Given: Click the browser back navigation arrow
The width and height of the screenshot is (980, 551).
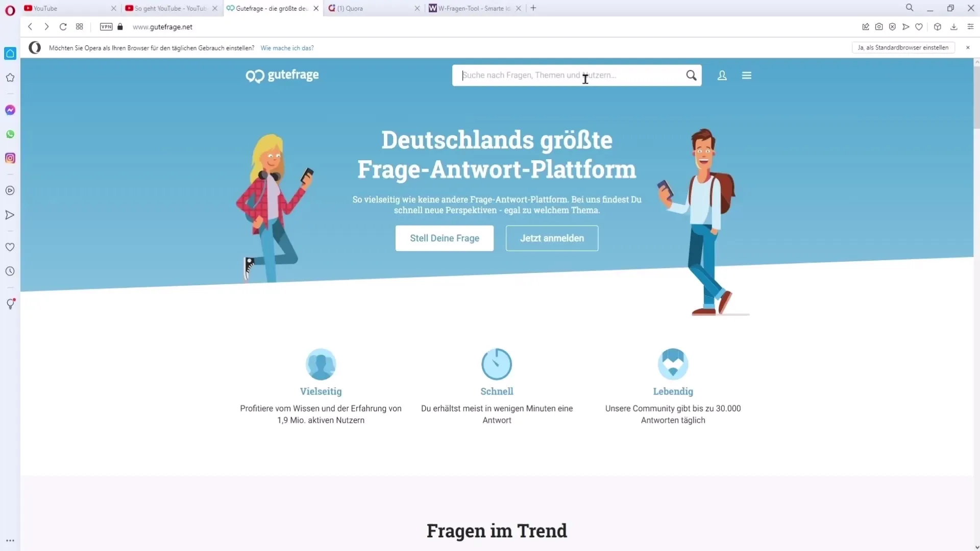Looking at the screenshot, I should click(30, 27).
